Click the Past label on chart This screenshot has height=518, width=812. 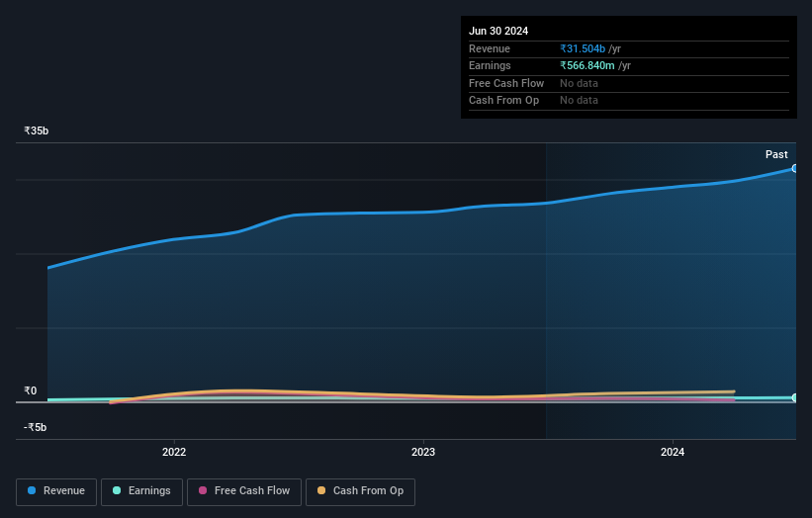(776, 154)
